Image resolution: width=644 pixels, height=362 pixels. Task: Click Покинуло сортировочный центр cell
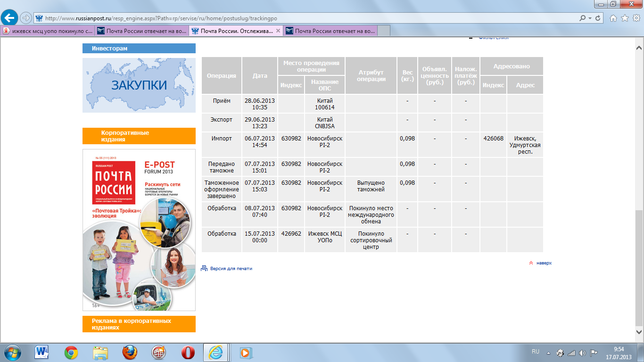click(371, 240)
